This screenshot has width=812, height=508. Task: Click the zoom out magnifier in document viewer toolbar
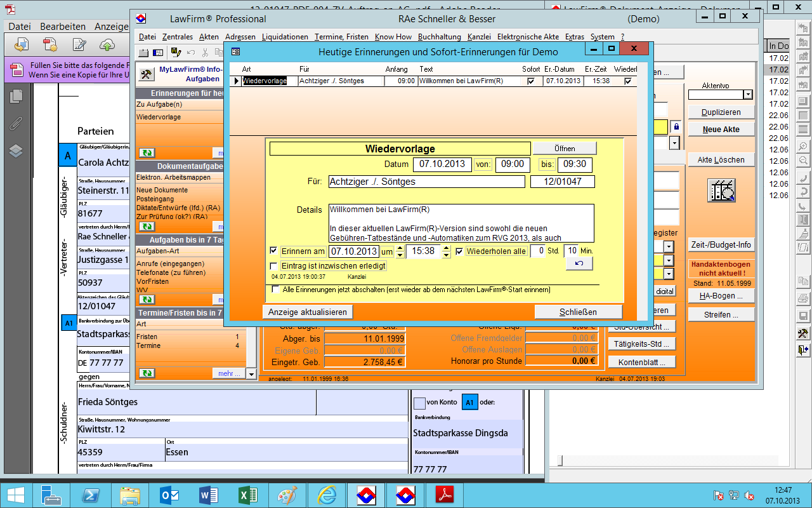[804, 161]
